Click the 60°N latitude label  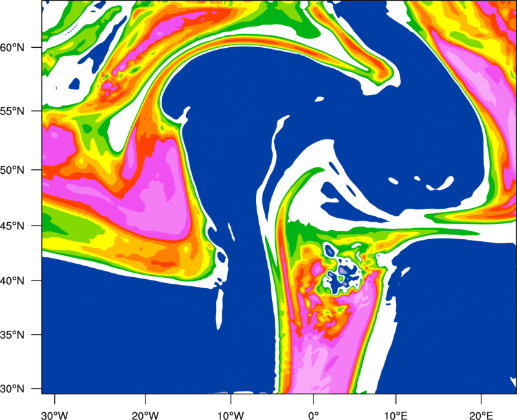coord(12,47)
